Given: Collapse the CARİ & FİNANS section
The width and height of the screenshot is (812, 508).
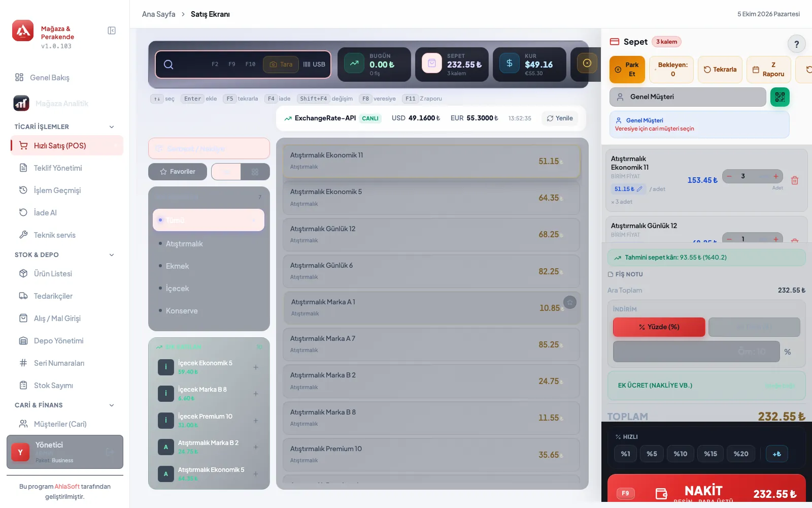Looking at the screenshot, I should tap(112, 405).
